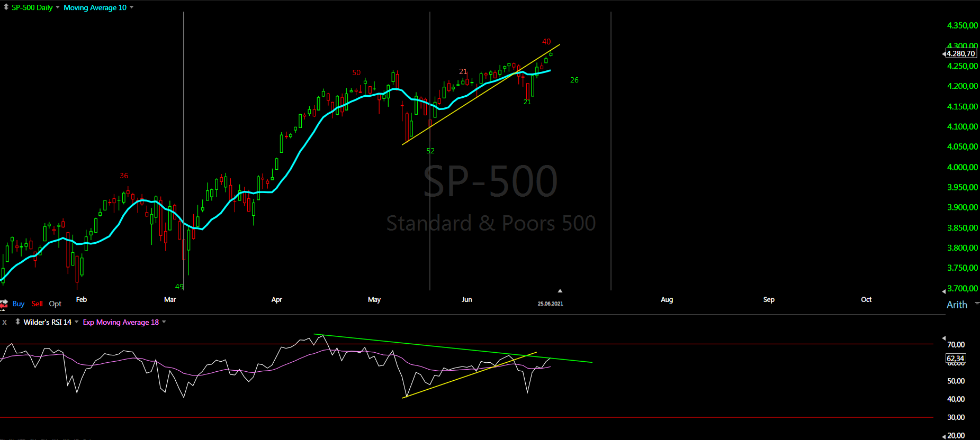
Task: Click the current price box 4.280,70
Action: pos(961,53)
